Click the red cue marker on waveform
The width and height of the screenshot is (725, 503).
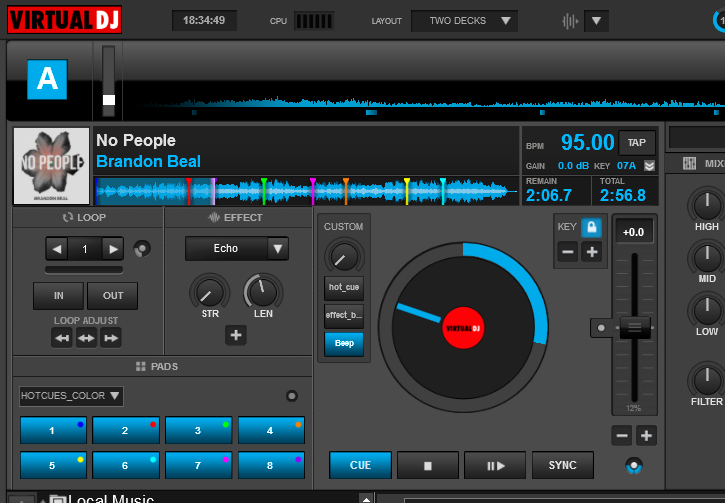click(x=189, y=191)
